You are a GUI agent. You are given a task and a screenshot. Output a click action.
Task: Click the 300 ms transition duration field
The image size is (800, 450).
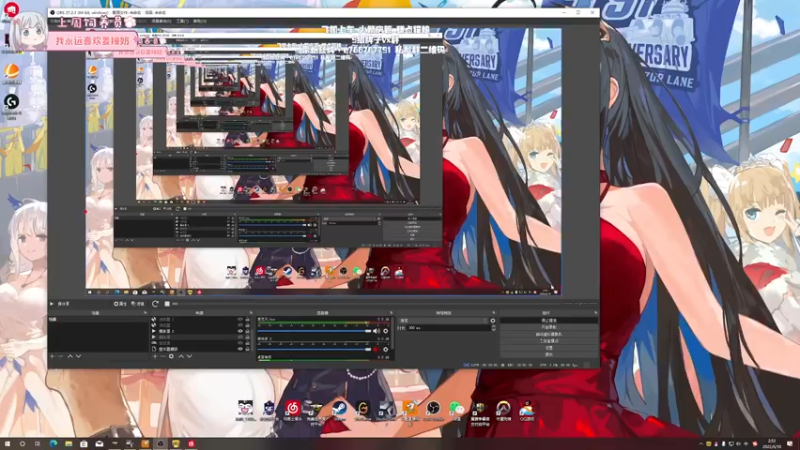[x=448, y=328]
